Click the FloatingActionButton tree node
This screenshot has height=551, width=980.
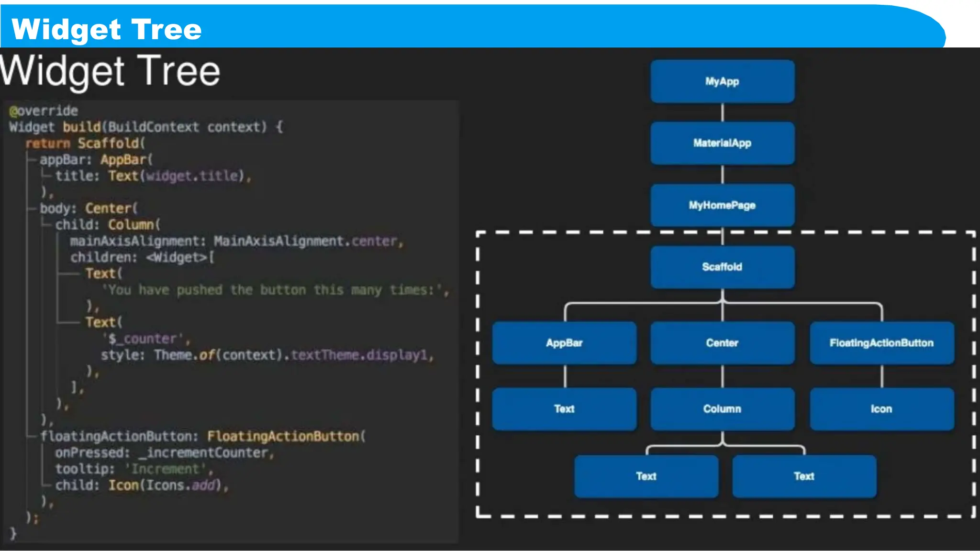click(x=881, y=343)
